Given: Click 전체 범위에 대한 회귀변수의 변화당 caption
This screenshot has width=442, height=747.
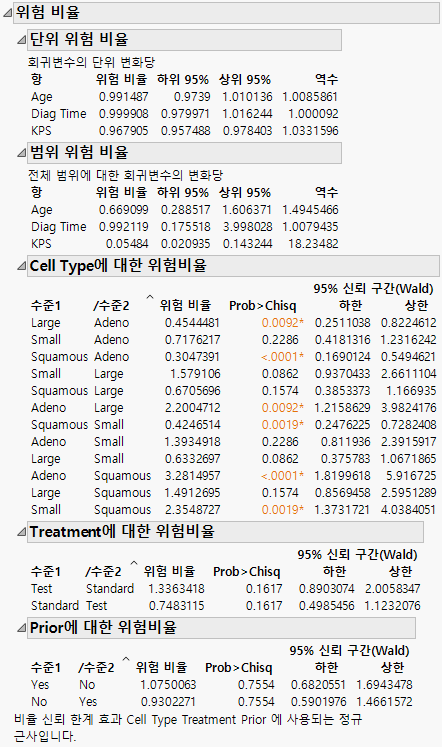Looking at the screenshot, I should [x=125, y=175].
